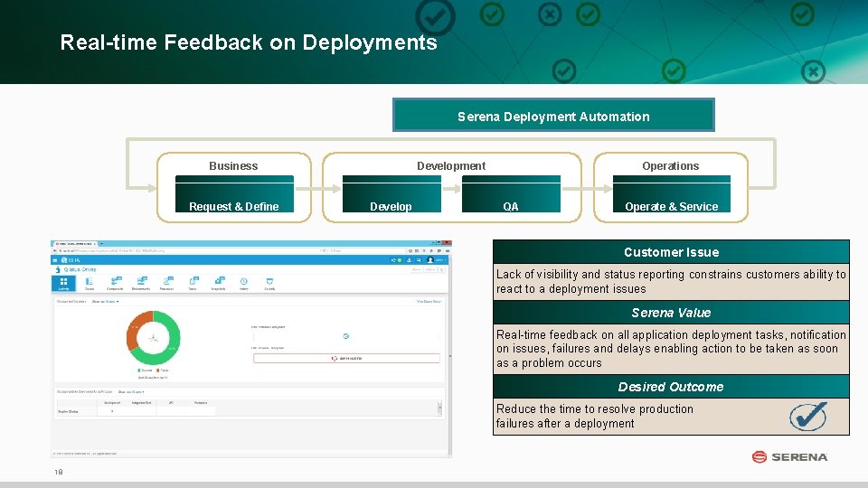Click the browser back arrow
The height and width of the screenshot is (488, 868).
[55, 250]
